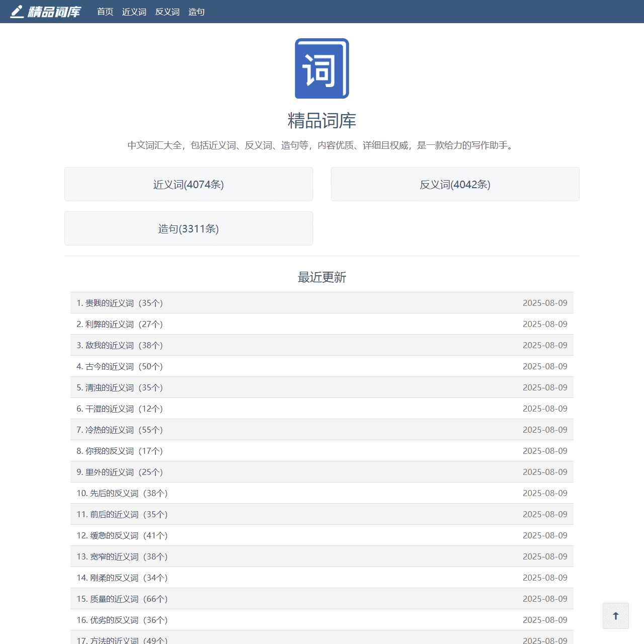Click the blue 词 book icon
Viewport: 644px width, 644px height.
coord(321,68)
